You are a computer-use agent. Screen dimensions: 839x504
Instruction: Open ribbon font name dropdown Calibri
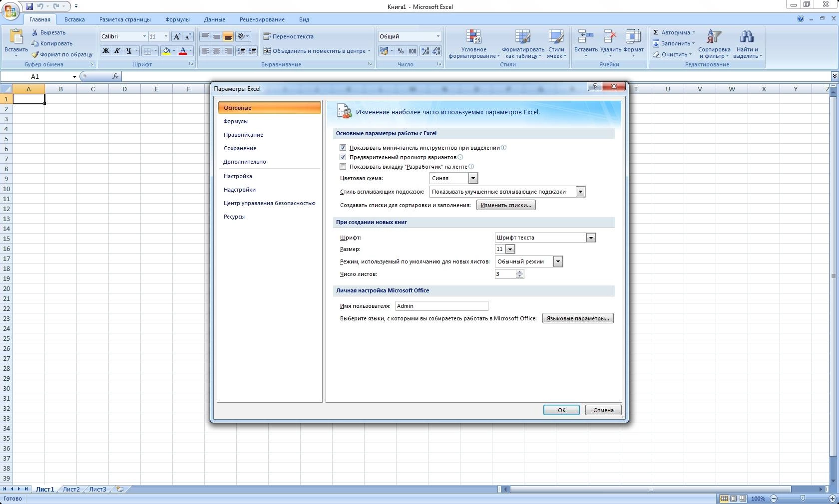(x=144, y=36)
